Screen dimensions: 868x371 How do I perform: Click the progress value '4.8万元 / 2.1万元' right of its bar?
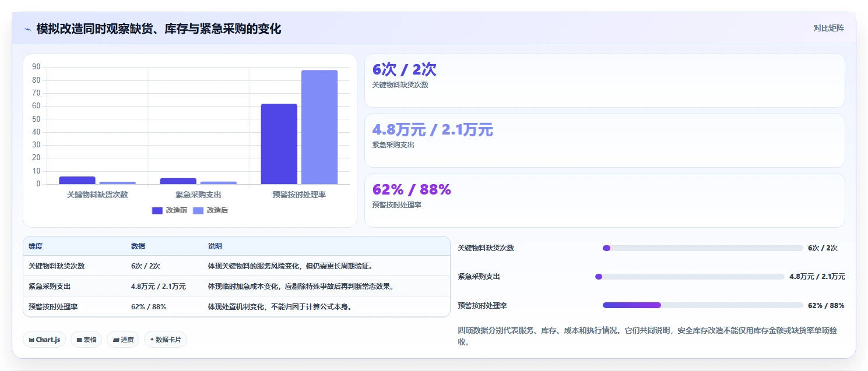817,277
